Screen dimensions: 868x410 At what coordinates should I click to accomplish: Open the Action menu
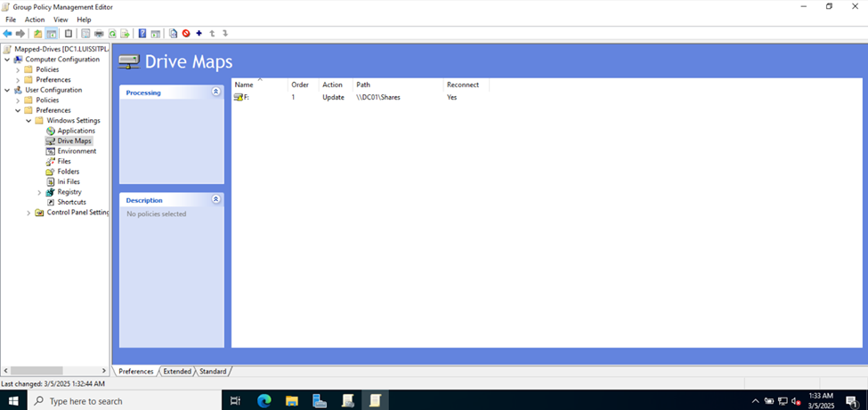[35, 20]
